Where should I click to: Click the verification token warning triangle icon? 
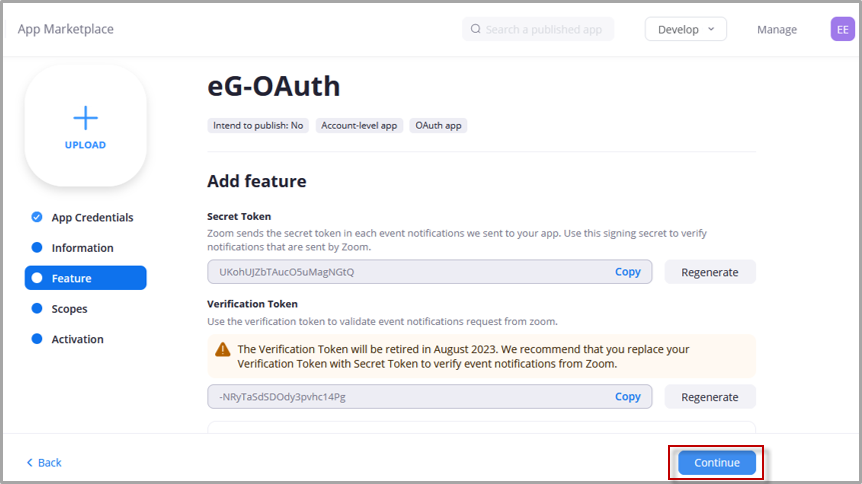pyautogui.click(x=223, y=349)
